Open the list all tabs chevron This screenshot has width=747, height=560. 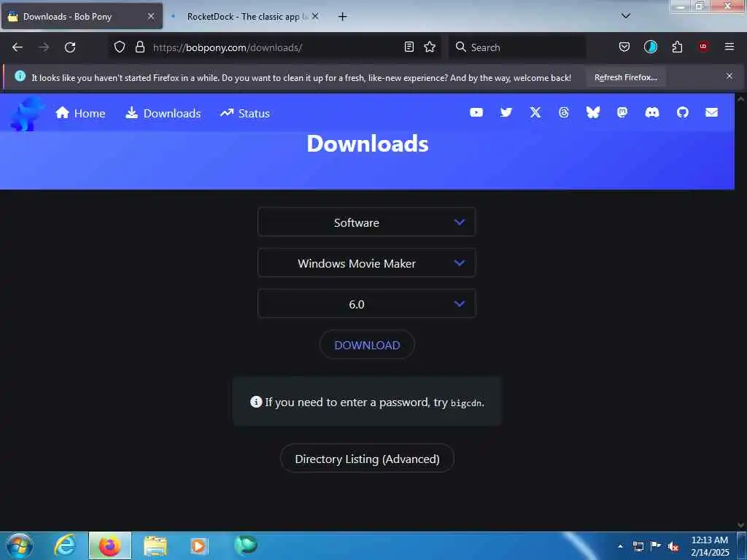point(626,16)
